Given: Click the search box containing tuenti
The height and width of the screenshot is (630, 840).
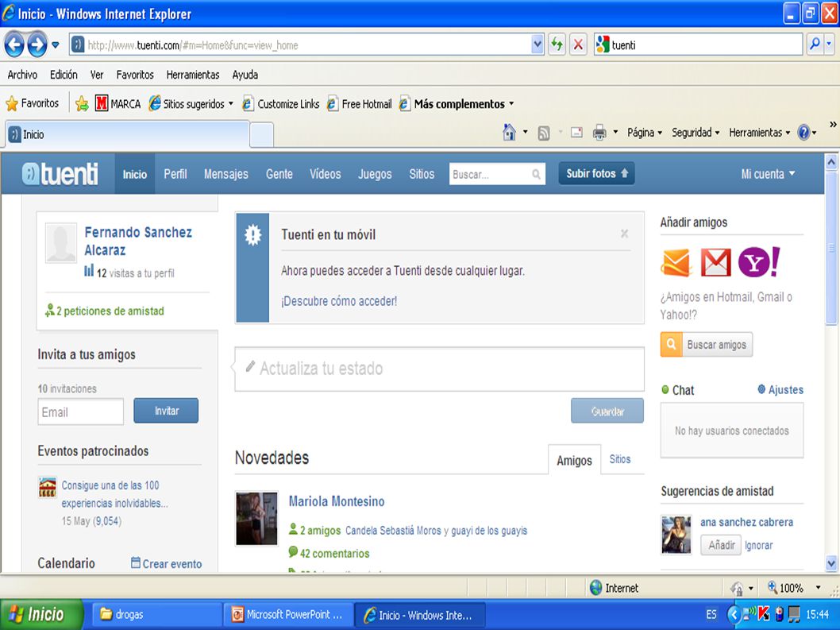Looking at the screenshot, I should tap(698, 45).
